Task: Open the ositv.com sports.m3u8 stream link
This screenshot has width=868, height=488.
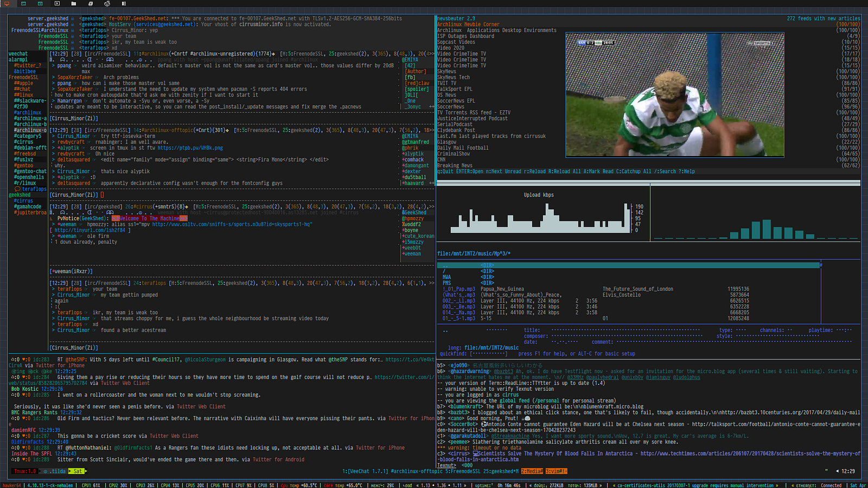Action: [x=231, y=224]
